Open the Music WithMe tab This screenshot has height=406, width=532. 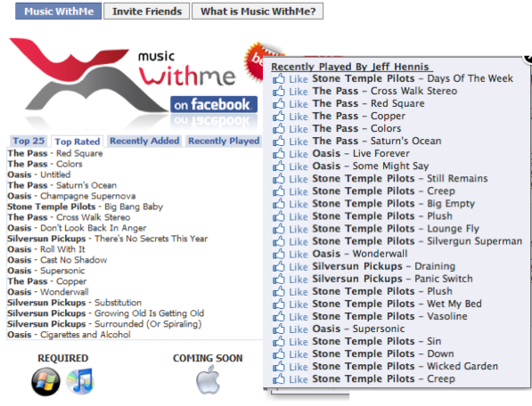58,12
